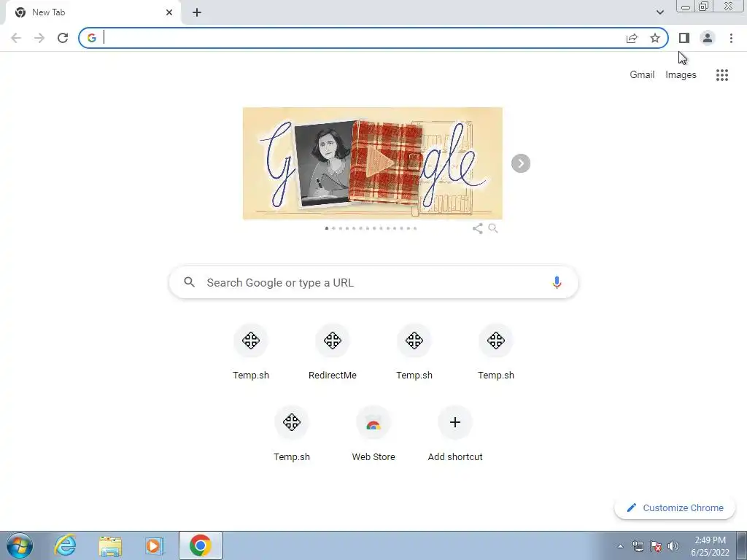Click the Google icon in the address bar
Screen dimensions: 747x560
[92, 38]
